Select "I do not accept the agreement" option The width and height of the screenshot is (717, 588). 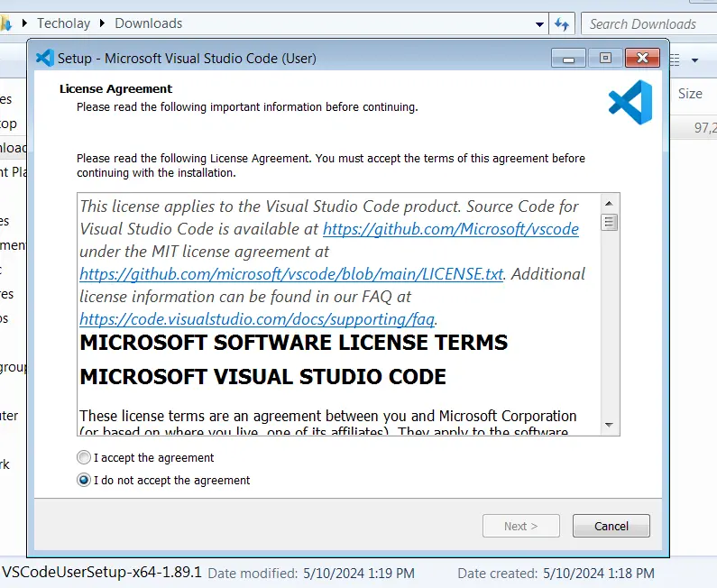(x=84, y=480)
